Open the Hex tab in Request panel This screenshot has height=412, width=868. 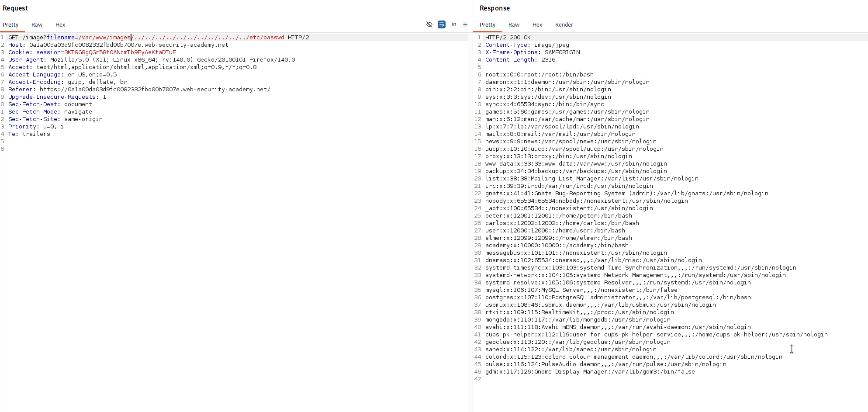click(60, 25)
